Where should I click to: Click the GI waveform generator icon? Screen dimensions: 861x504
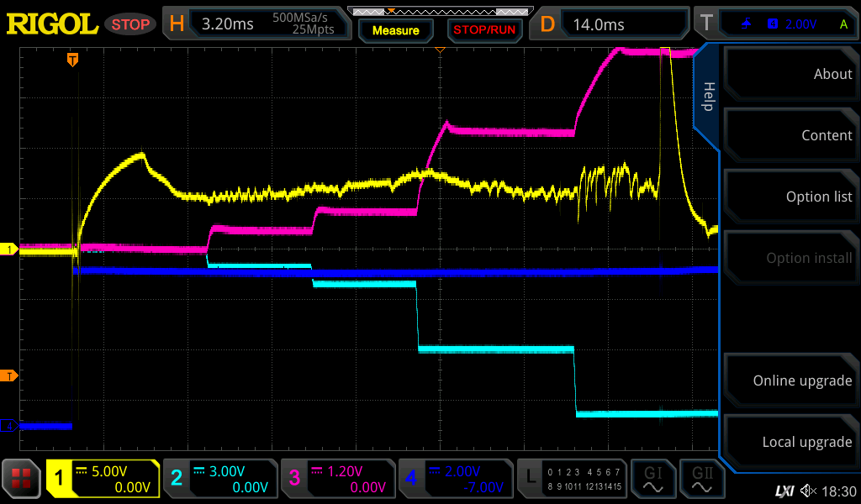[x=652, y=479]
